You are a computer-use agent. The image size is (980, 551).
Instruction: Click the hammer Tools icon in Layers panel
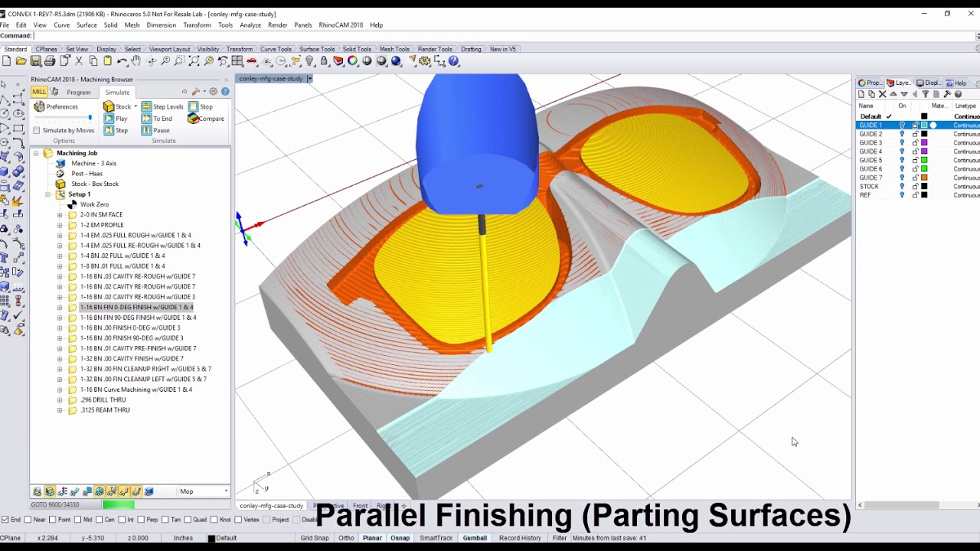947,94
